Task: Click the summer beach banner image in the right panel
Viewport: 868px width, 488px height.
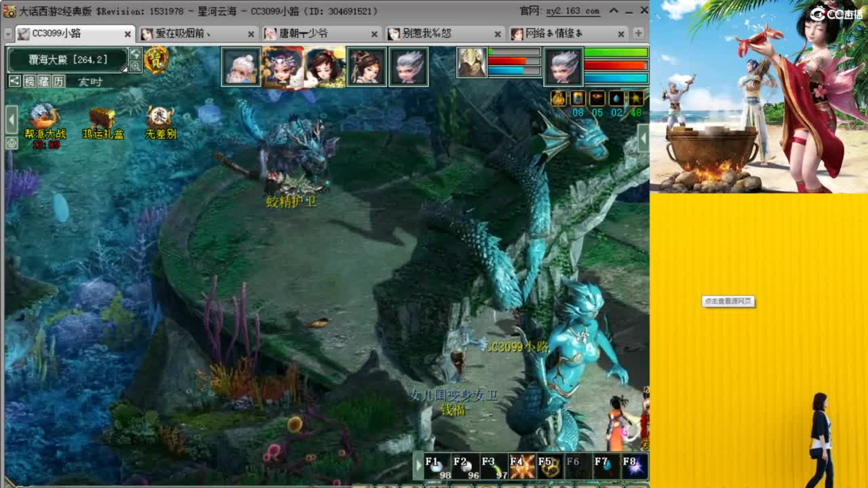Action: click(759, 96)
